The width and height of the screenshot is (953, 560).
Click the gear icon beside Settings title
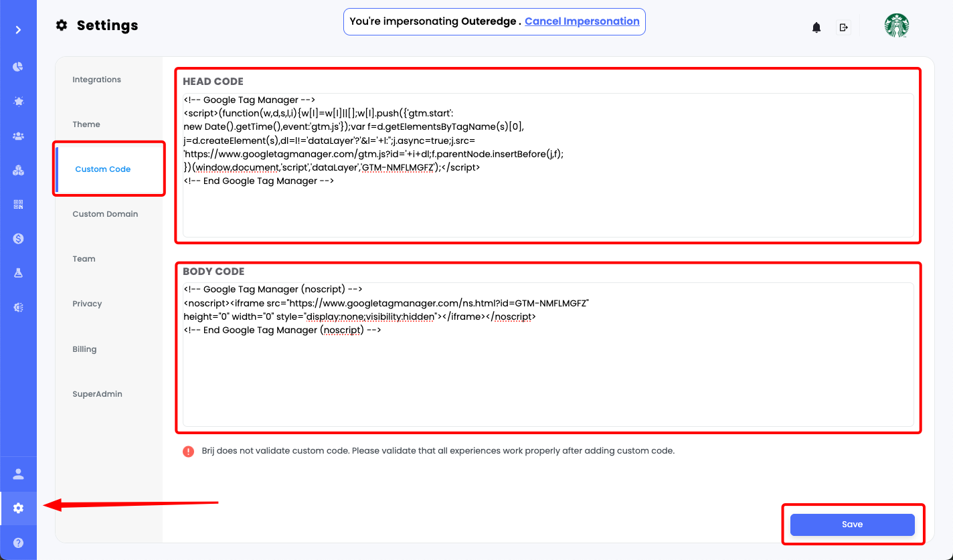62,25
